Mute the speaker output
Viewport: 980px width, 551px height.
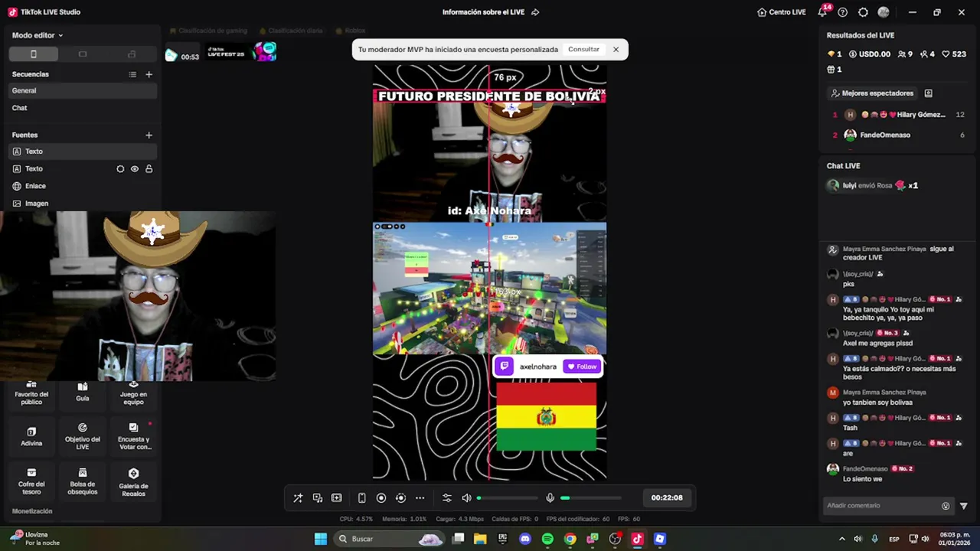(466, 497)
